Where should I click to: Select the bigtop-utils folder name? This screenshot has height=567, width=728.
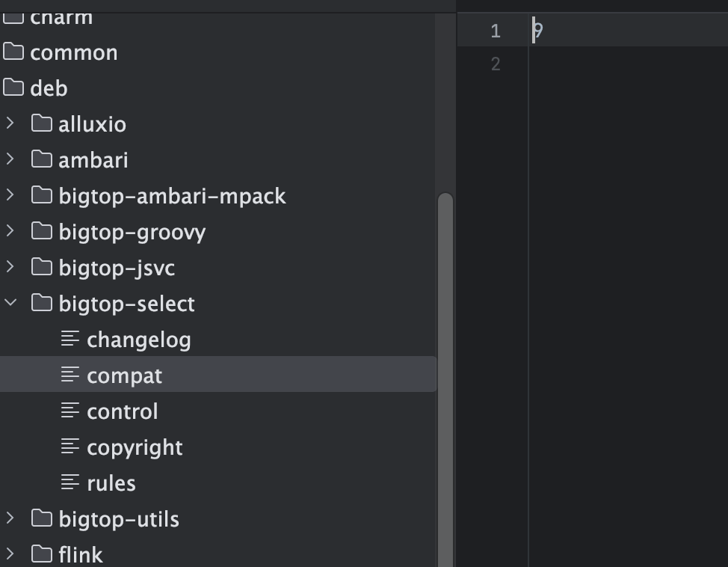119,520
